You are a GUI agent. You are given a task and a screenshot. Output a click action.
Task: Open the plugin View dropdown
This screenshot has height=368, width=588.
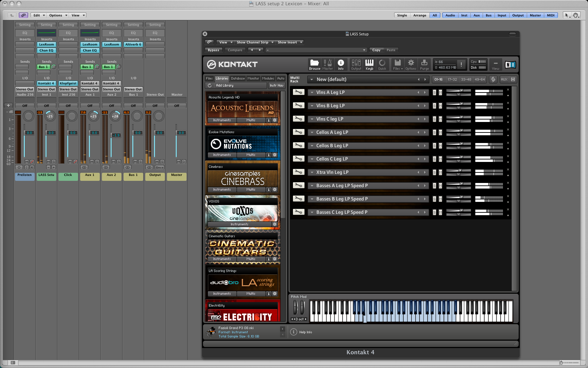[x=225, y=42]
